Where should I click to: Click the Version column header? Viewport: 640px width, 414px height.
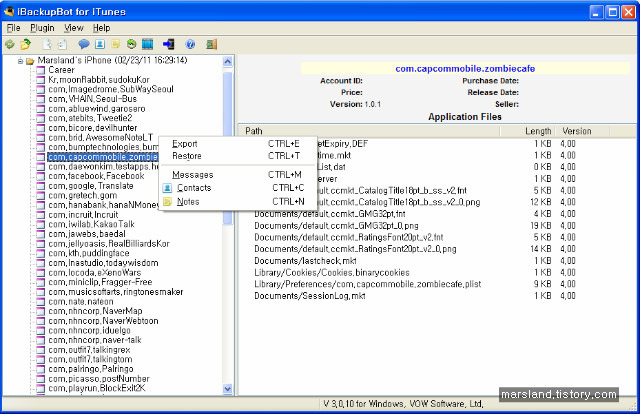[x=582, y=131]
